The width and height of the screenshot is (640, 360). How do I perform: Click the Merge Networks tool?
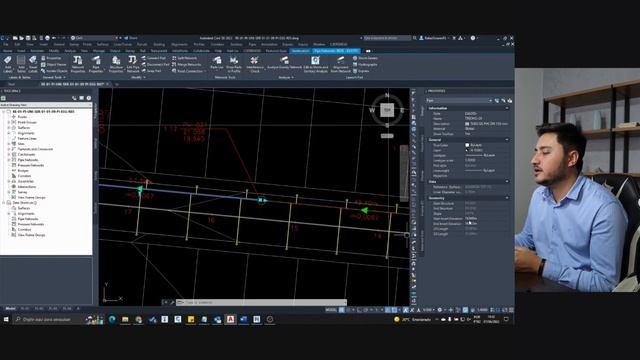pos(187,64)
